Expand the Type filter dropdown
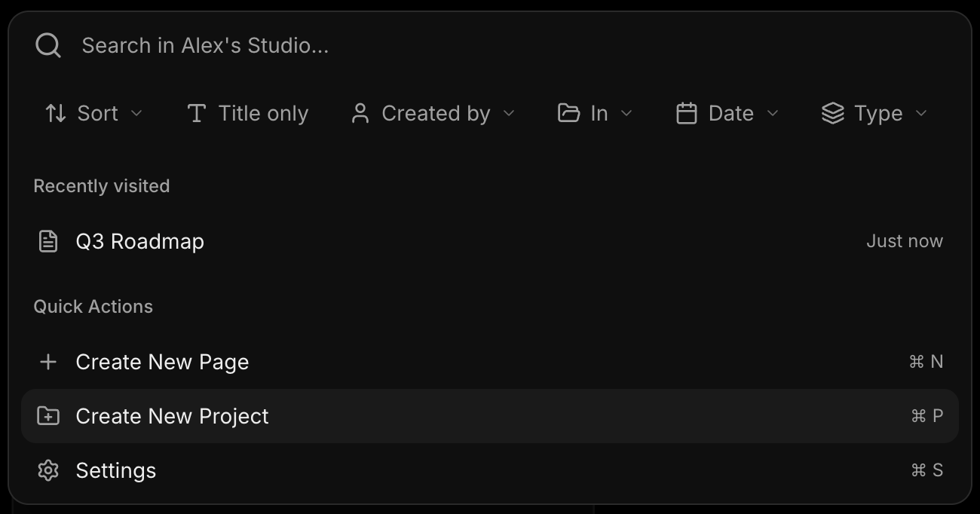The height and width of the screenshot is (514, 980). [x=874, y=113]
